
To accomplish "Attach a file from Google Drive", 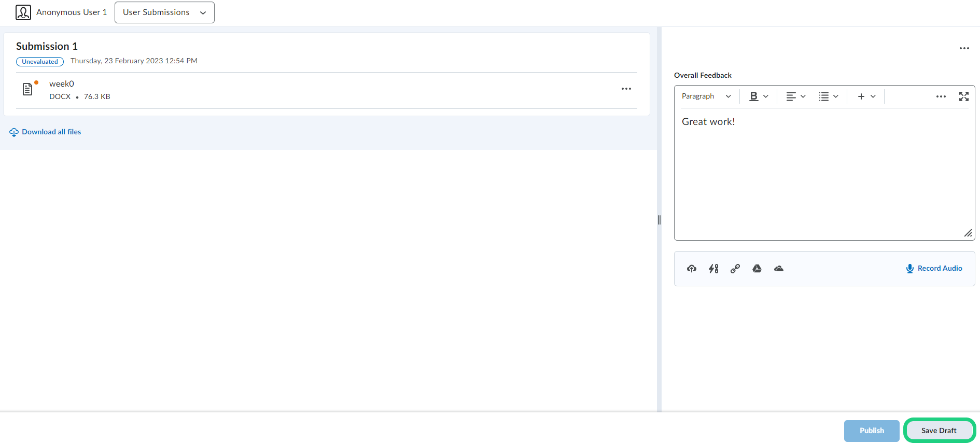I will pos(757,269).
